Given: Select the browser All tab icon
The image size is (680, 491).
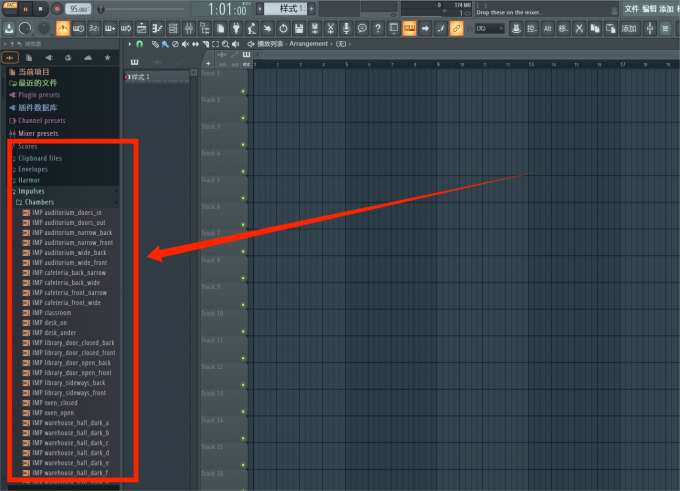Looking at the screenshot, I should click(x=10, y=58).
